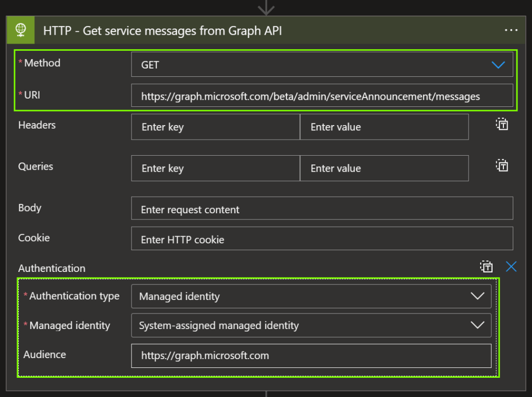Click the Body request content field
The height and width of the screenshot is (397, 532).
[322, 210]
